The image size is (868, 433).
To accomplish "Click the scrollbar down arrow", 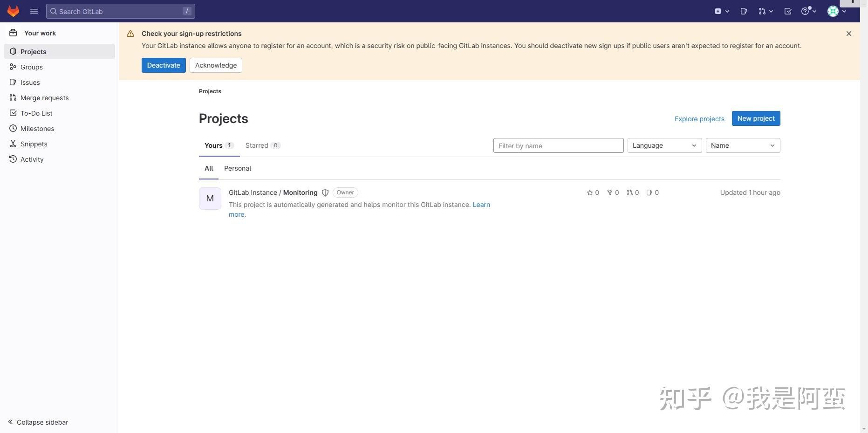I will [x=864, y=429].
